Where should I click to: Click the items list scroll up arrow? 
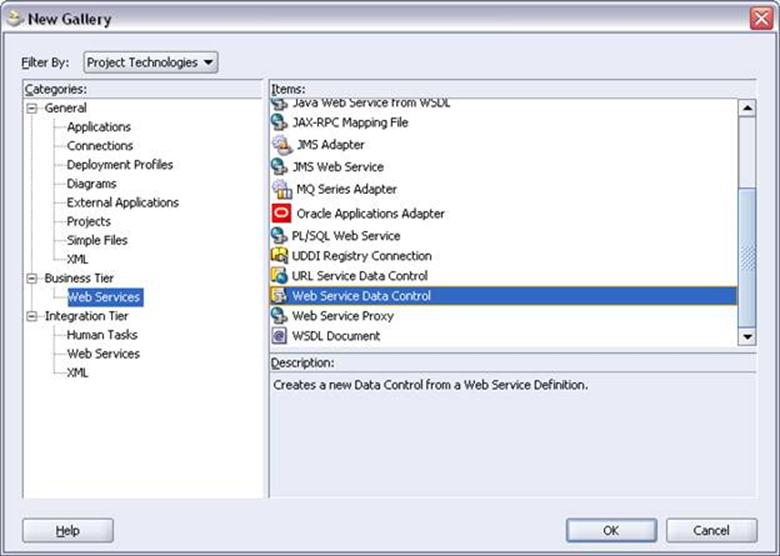pos(747,108)
